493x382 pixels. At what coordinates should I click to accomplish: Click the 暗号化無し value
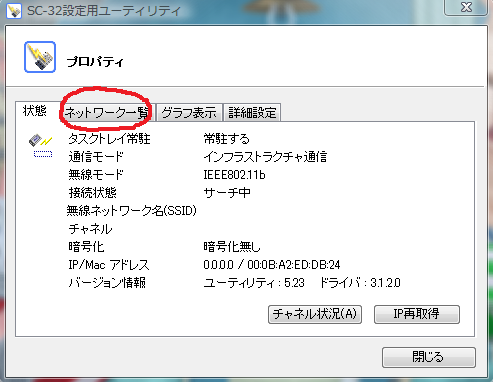[x=232, y=247]
